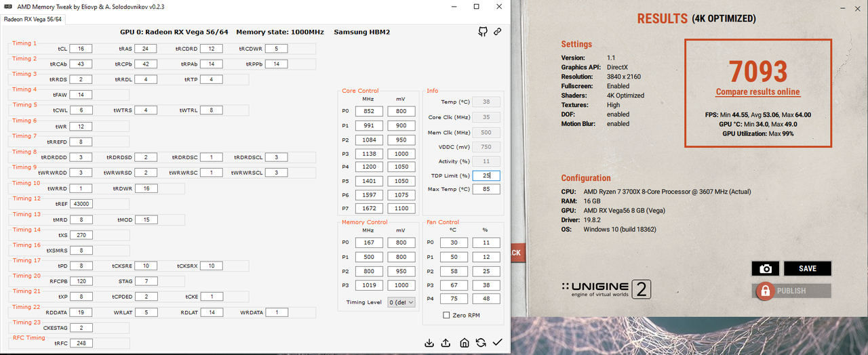Click the tFAW value field
This screenshot has width=868, height=355.
click(x=81, y=95)
